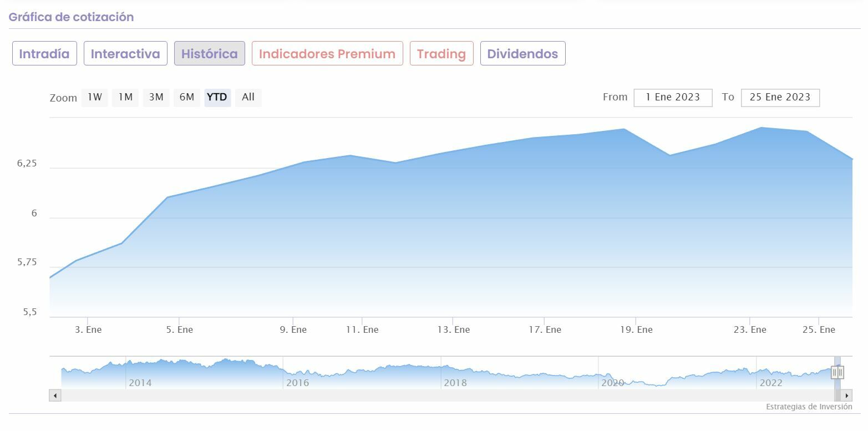Click the navigator right scroll arrow
Viewport: 868px width, 431px height.
click(x=846, y=395)
